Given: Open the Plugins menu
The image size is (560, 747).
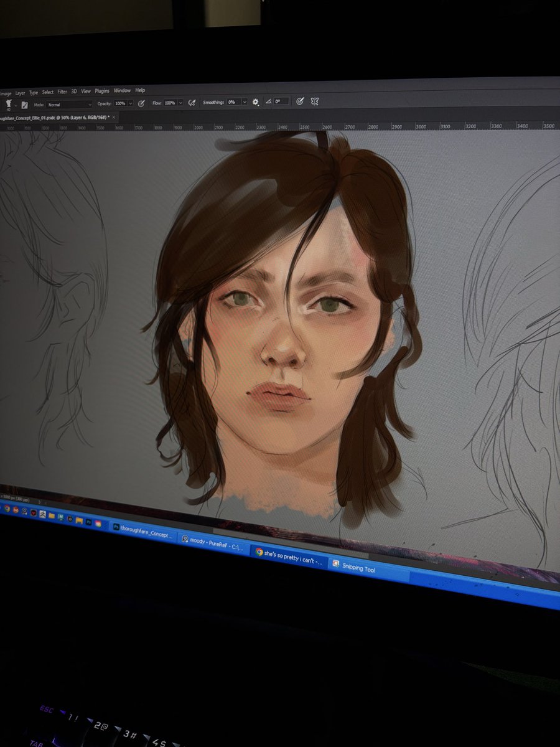Looking at the screenshot, I should coord(102,91).
